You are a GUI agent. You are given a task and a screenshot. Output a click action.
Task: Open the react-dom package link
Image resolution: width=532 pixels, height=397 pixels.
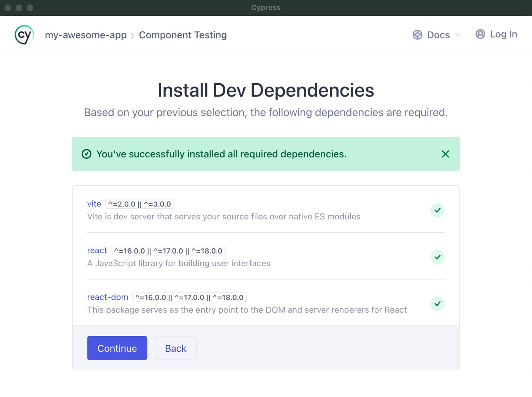108,297
